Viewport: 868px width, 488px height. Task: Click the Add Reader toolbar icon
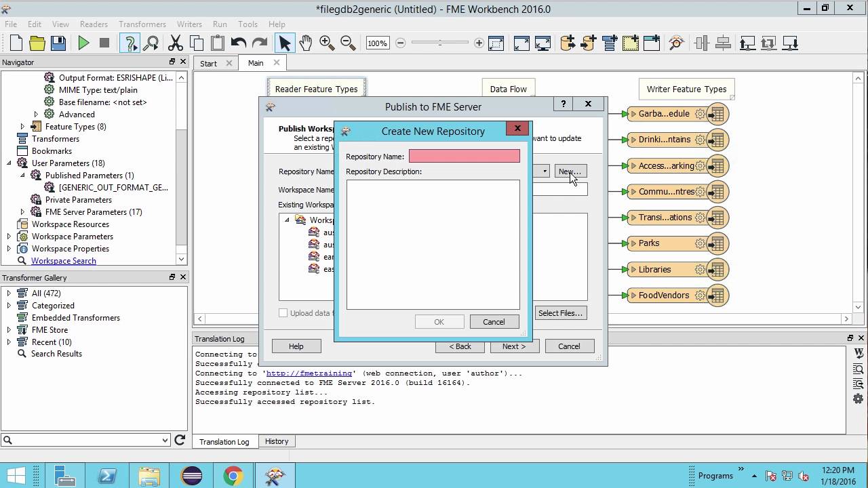568,43
